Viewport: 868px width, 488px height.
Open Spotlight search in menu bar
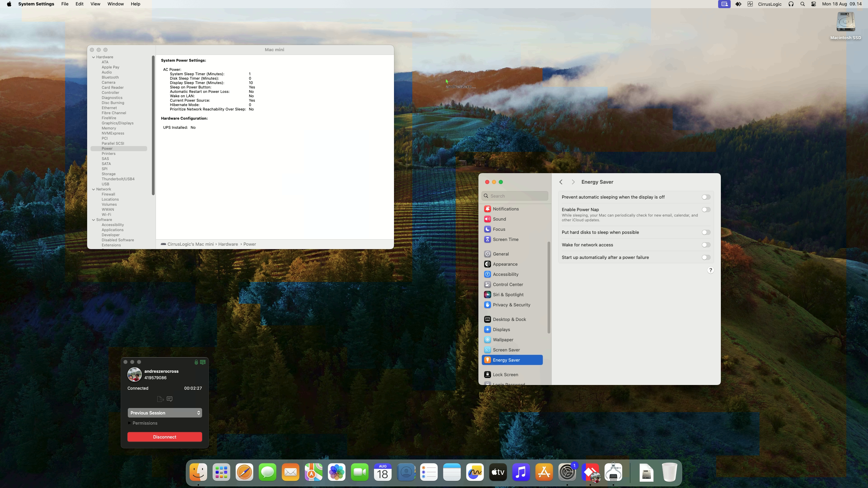pos(802,4)
